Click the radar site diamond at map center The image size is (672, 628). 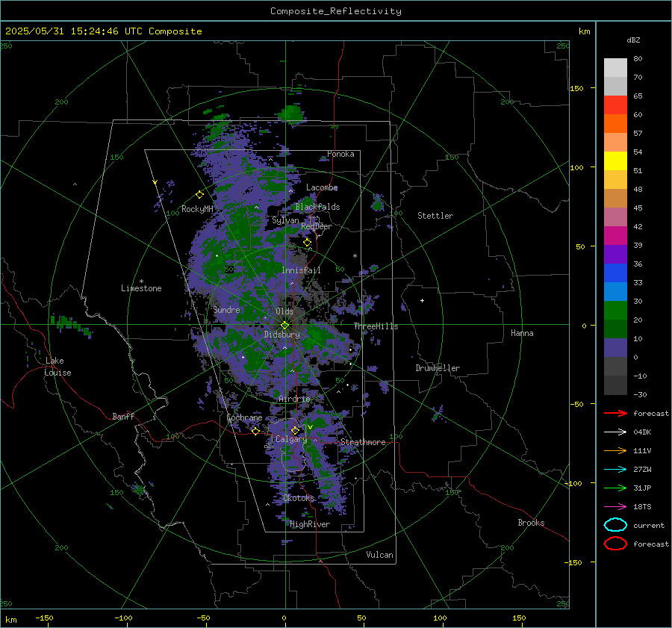click(284, 326)
